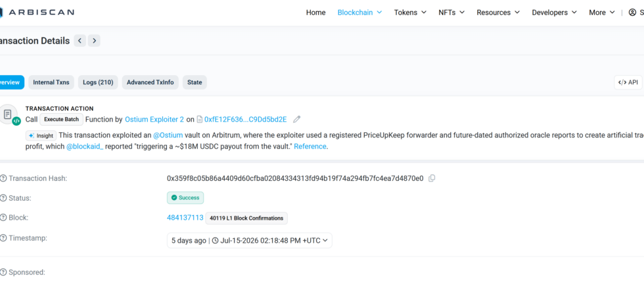Open the Blockchain dropdown menu
644x296 pixels.
click(360, 12)
